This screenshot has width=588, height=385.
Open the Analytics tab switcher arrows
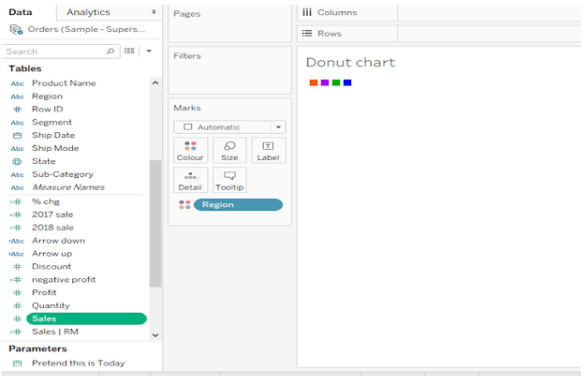tap(154, 12)
